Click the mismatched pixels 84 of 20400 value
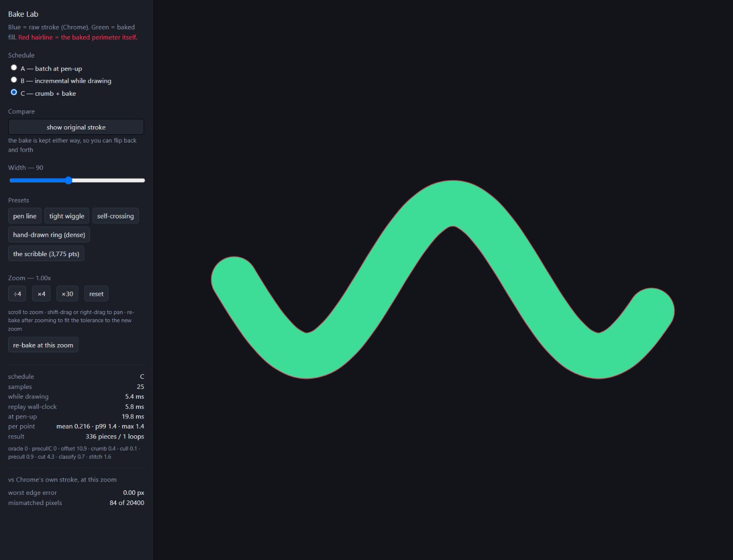Viewport: 733px width, 560px height. 127,502
